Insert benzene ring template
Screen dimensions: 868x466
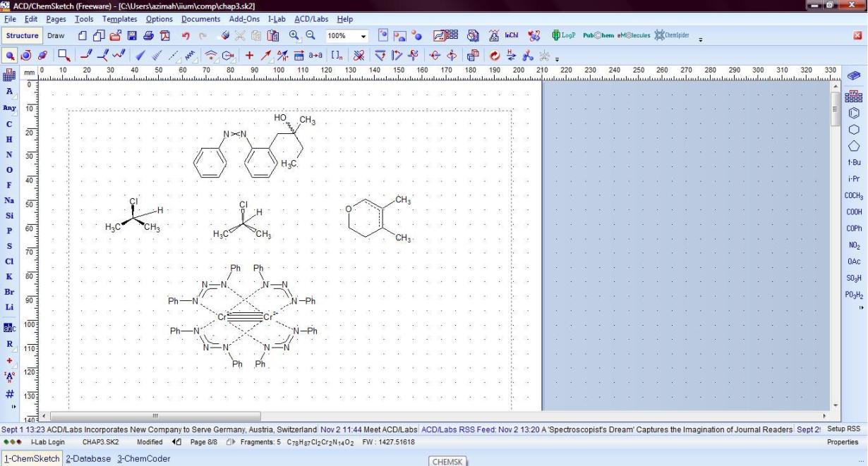point(853,113)
